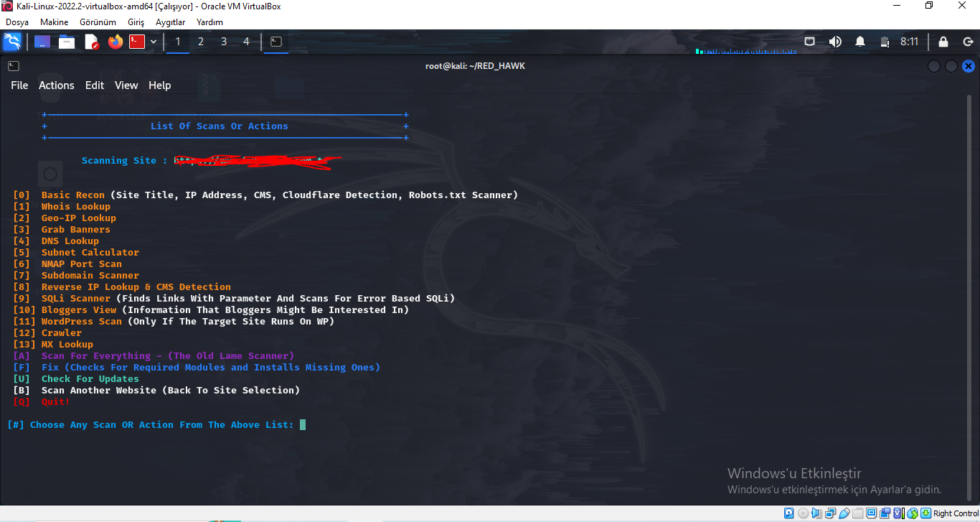The image size is (980, 522).
Task: Click the volume speaker icon
Action: [835, 42]
